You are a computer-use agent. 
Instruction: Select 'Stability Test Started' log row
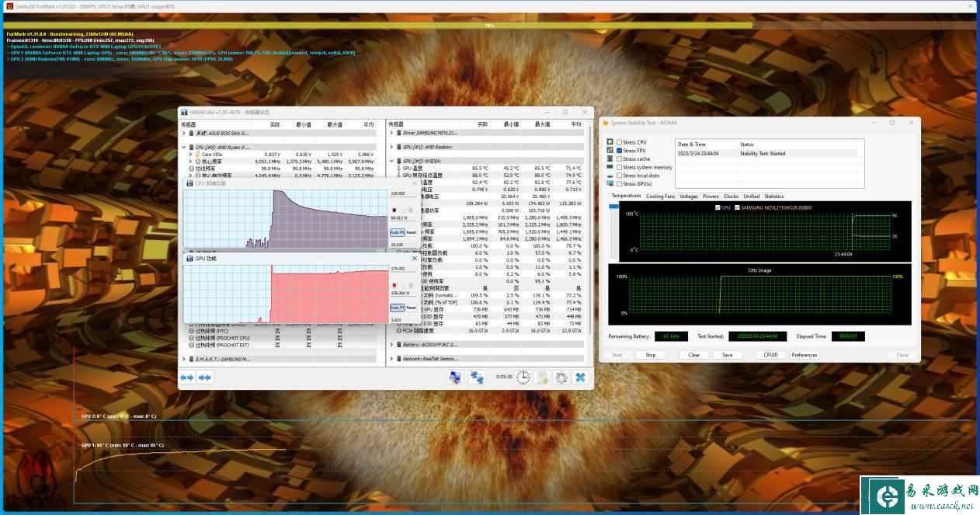[766, 154]
